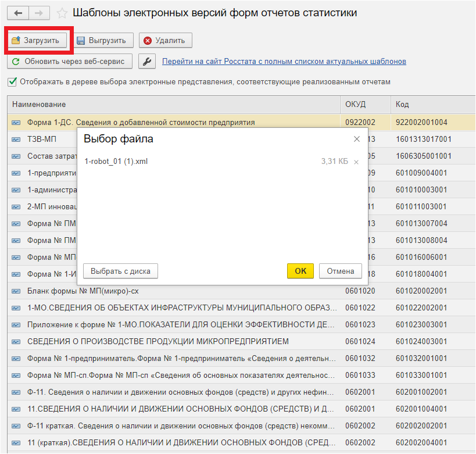Viewport: 476px width, 454px height.
Task: Confirm with the yellow ОК button
Action: (300, 271)
